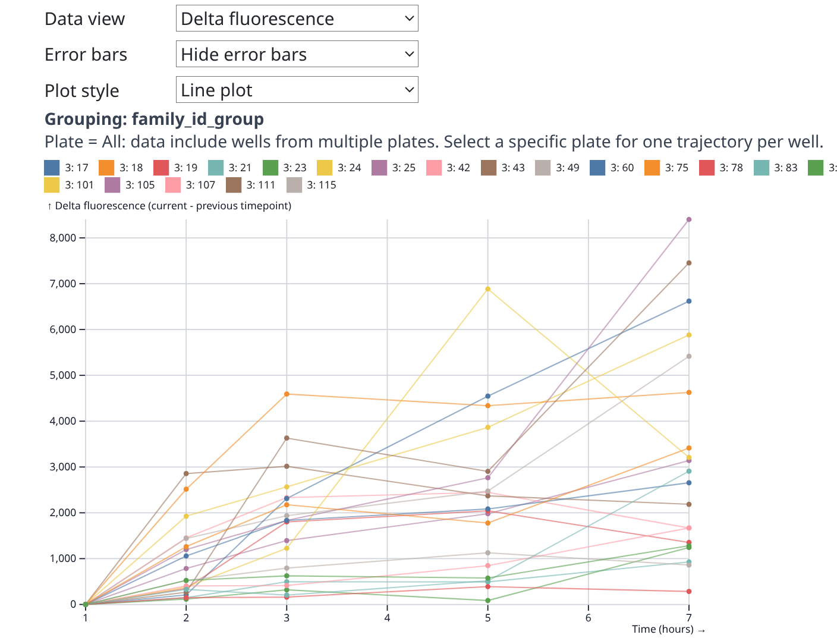Click the highest purple data point at hour 7
Image resolution: width=837 pixels, height=644 pixels.
[x=689, y=219]
